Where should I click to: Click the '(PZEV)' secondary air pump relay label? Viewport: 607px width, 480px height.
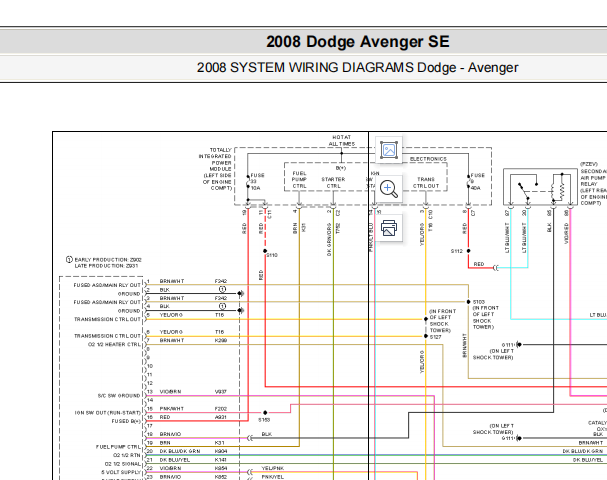(589, 165)
